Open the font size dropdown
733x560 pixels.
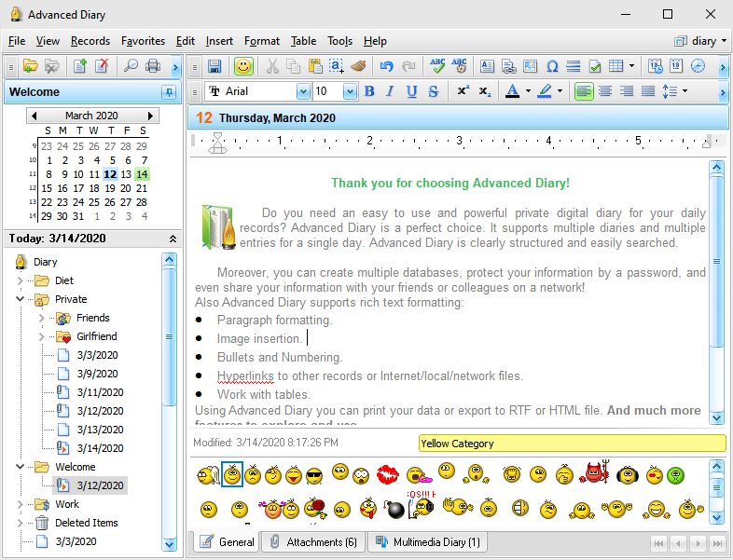tap(350, 91)
